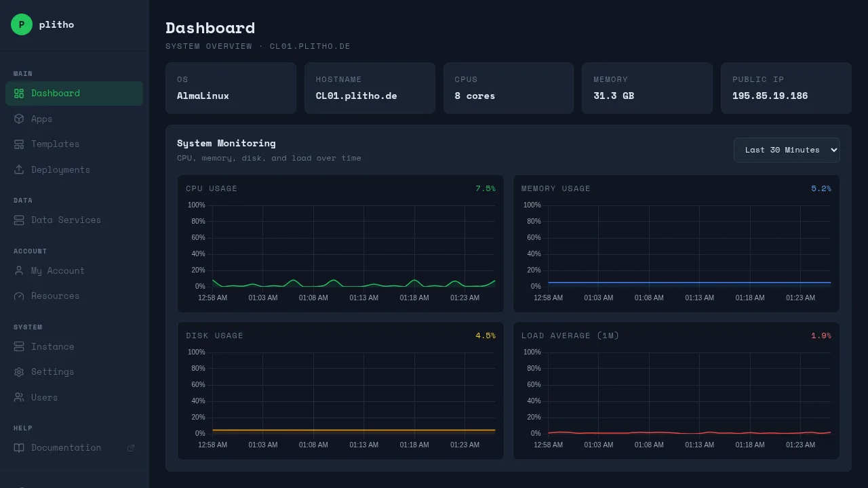Click the Apps cube icon

pos(19,119)
